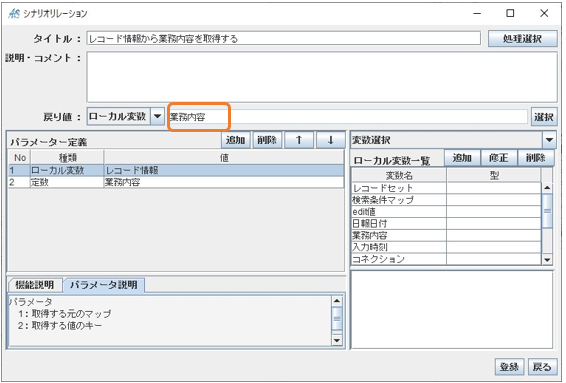
Task: Close the シナリオリレーション window
Action: (x=544, y=13)
